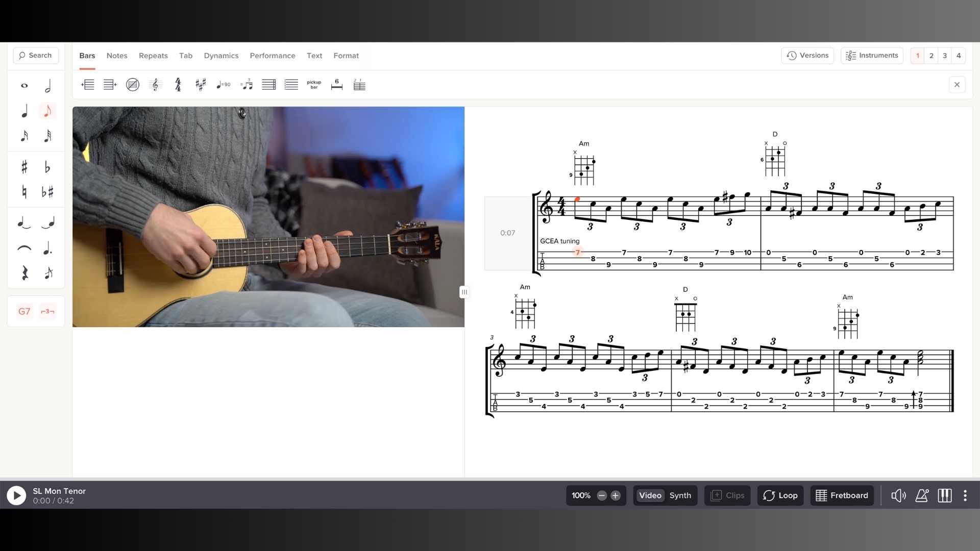Open the key signature sharps tool
Viewport: 980px width, 551px height.
201,85
